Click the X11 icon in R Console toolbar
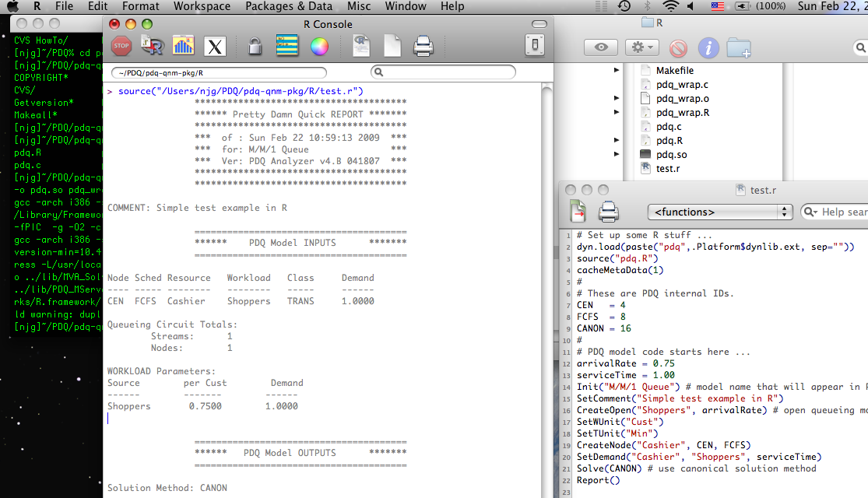This screenshot has height=498, width=868. coord(215,47)
